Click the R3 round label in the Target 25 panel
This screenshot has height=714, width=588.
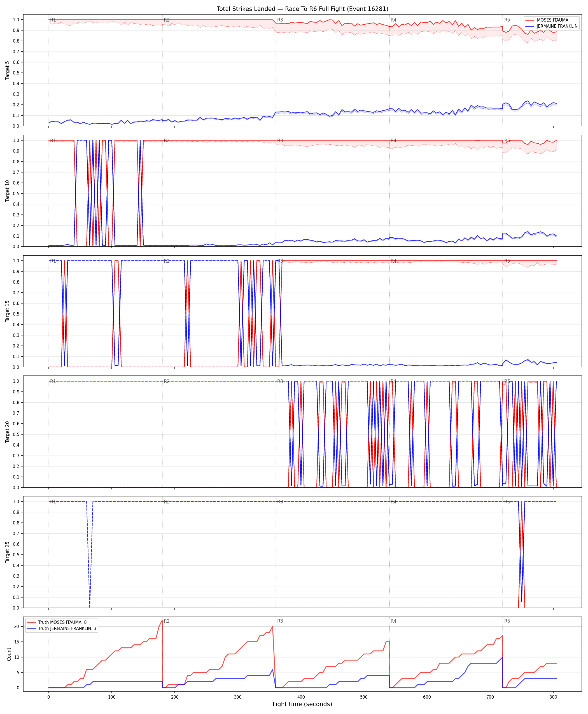[280, 502]
